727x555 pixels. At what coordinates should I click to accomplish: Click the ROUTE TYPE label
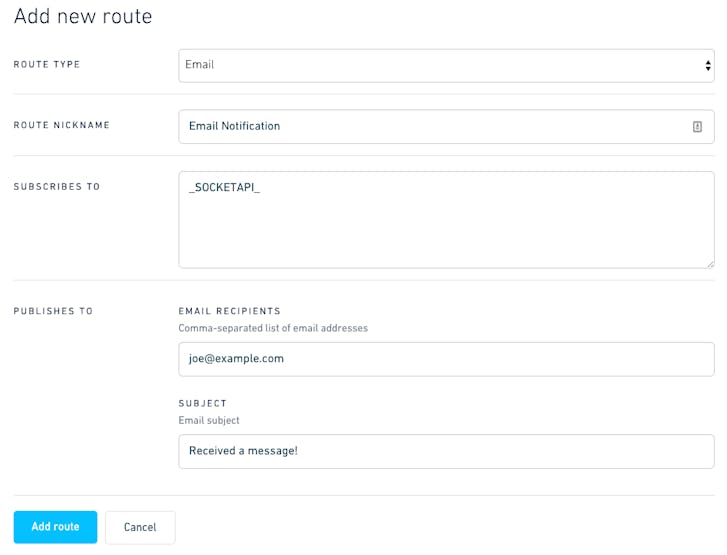[x=47, y=64]
